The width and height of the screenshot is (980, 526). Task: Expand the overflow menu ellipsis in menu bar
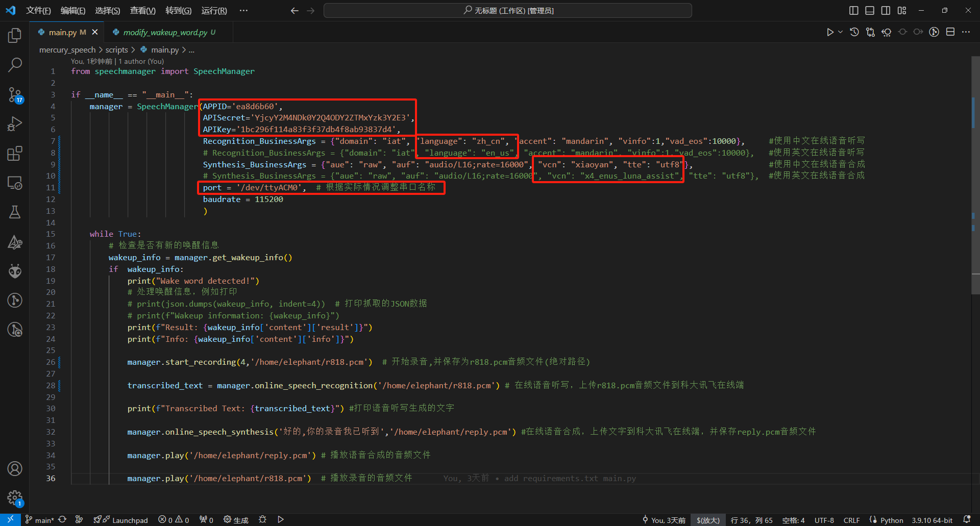click(244, 10)
